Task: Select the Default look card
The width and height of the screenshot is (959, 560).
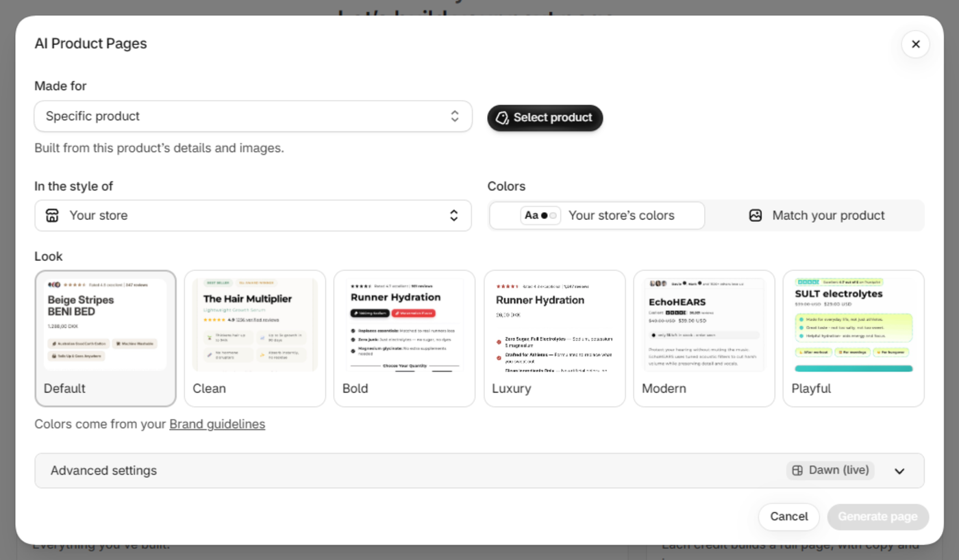Action: (105, 339)
